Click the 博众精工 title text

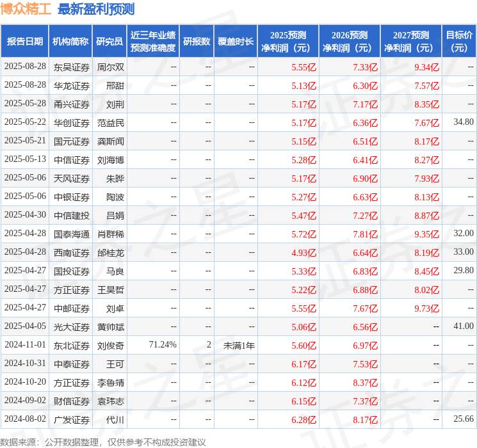click(x=26, y=9)
